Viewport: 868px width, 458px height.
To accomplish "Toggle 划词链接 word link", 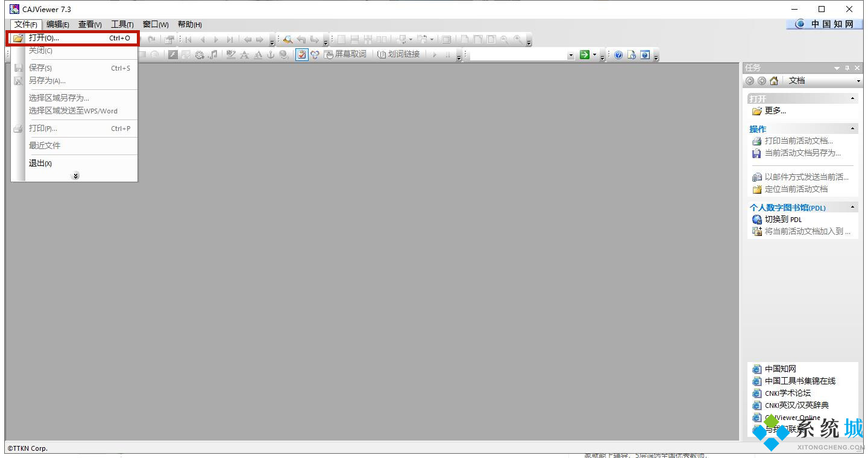I will pos(398,55).
